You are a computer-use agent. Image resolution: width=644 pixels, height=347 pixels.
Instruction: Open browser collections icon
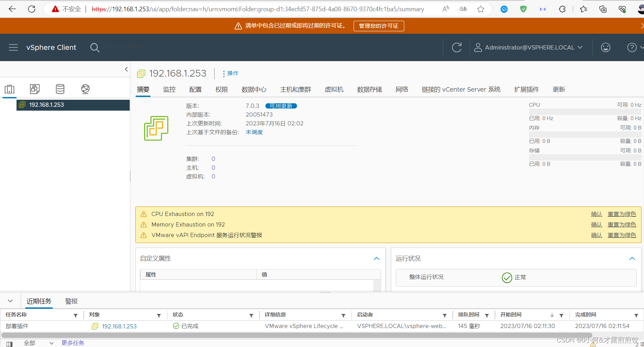603,9
